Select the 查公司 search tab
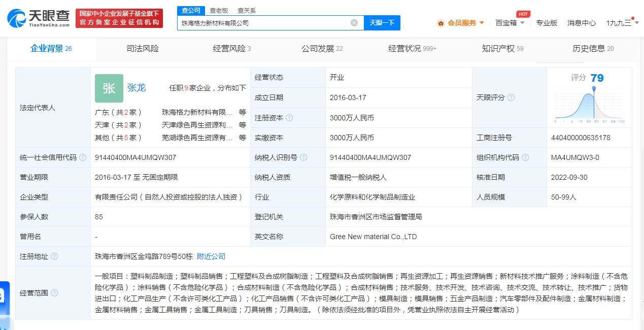The width and height of the screenshot is (644, 330). (x=191, y=10)
